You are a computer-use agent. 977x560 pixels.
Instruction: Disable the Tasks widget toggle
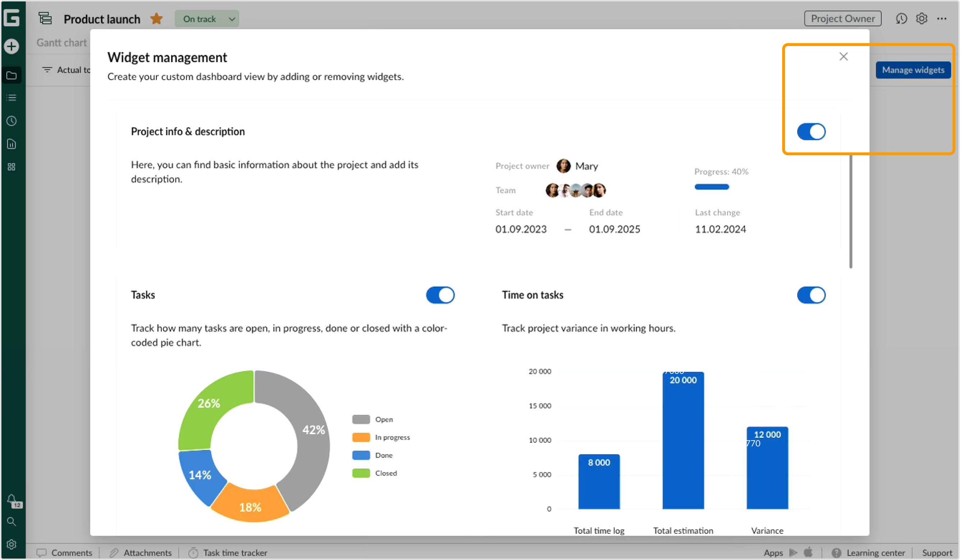click(440, 295)
